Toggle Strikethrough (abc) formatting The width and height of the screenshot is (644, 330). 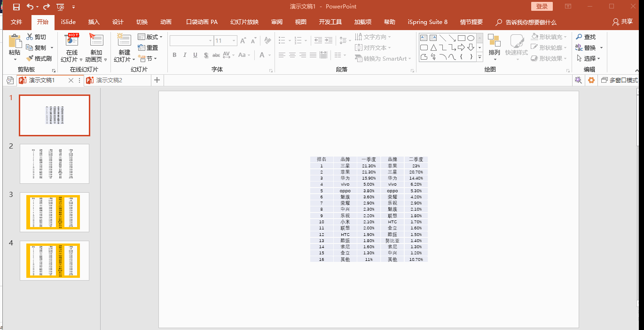point(216,55)
